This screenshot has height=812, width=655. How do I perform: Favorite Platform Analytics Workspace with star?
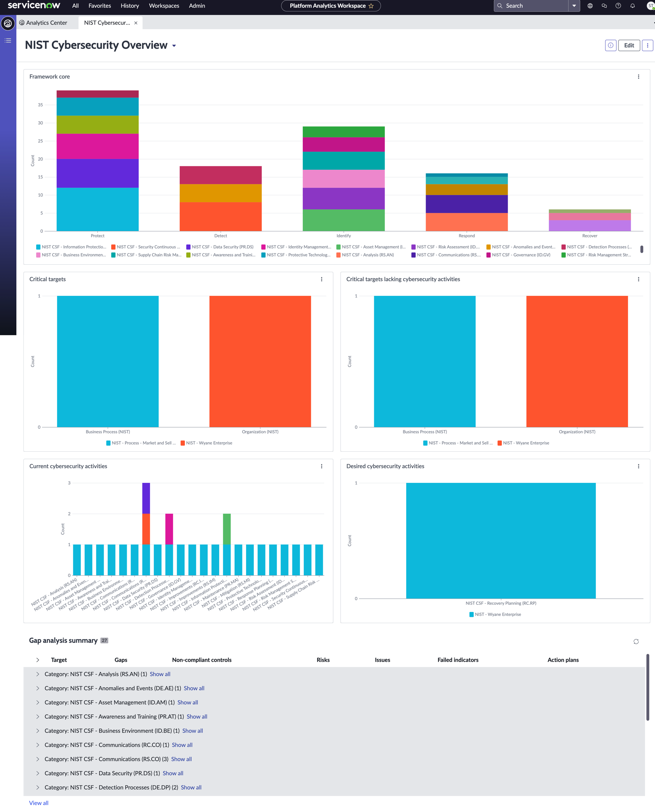pos(371,6)
